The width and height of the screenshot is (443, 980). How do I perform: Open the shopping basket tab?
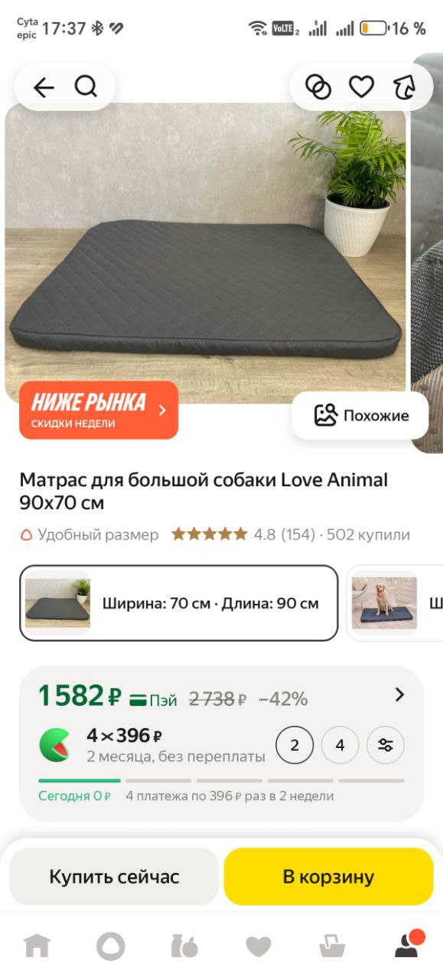point(332,946)
